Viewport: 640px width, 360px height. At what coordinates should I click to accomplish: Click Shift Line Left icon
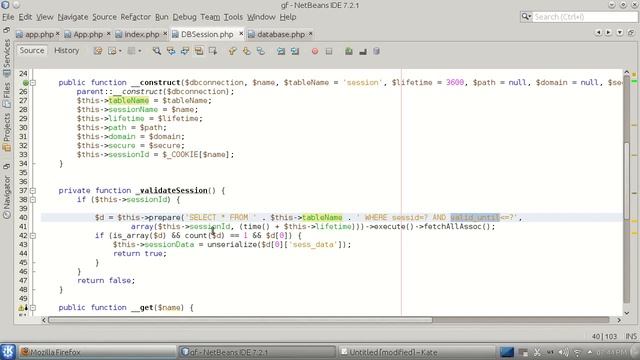[281, 51]
